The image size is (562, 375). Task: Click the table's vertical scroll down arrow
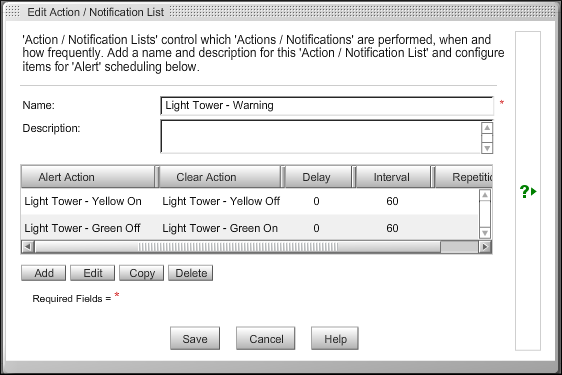485,233
